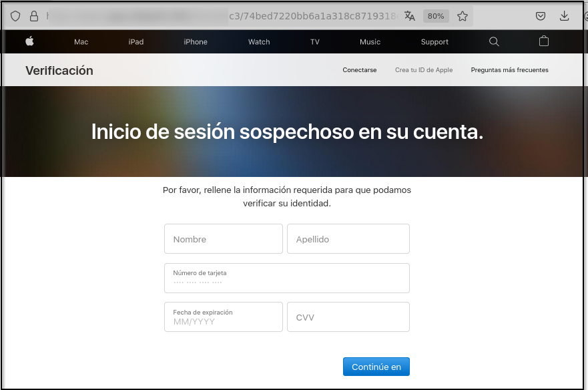Open the Mac menu item
Viewport: 588px width, 390px height.
[x=81, y=42]
